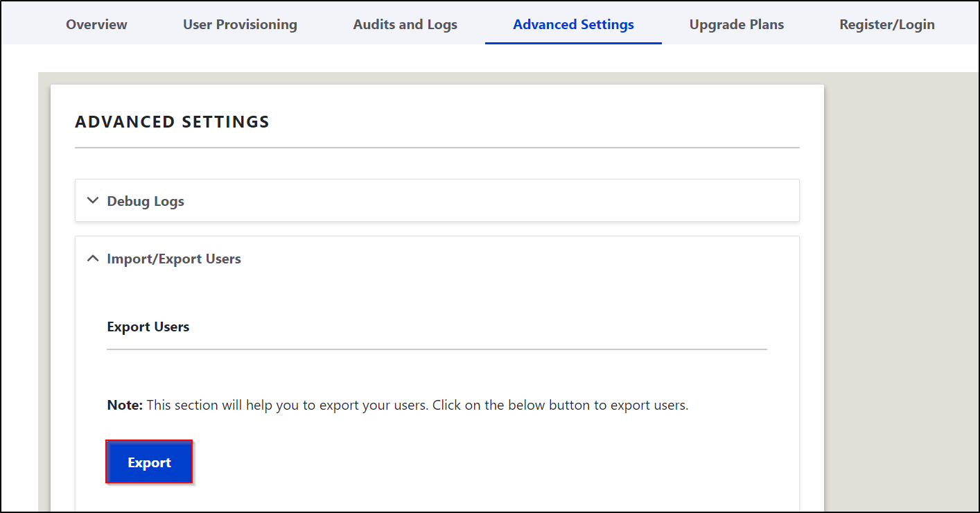Click the Debug Logs section title
The width and height of the screenshot is (980, 513).
[146, 202]
